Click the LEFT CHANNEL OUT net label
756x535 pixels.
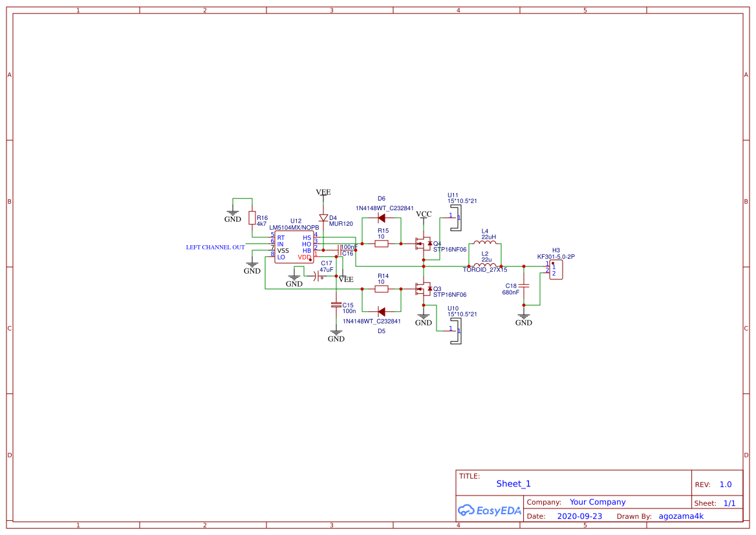tap(215, 247)
